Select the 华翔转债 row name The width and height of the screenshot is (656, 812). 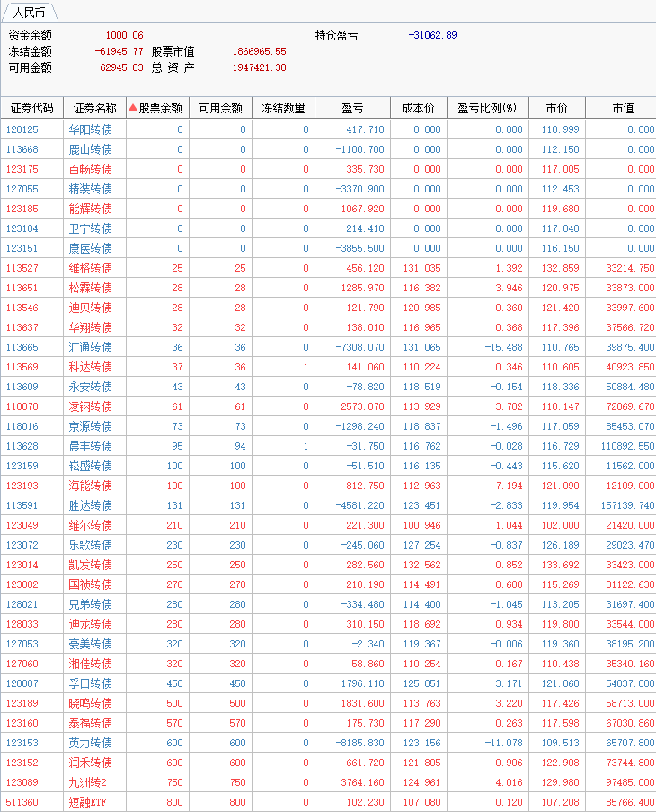click(x=91, y=327)
